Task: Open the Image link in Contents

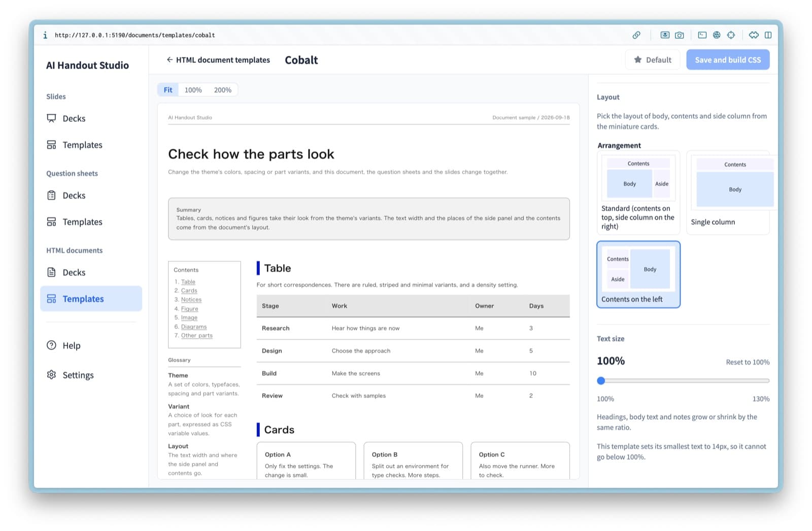Action: pos(189,318)
